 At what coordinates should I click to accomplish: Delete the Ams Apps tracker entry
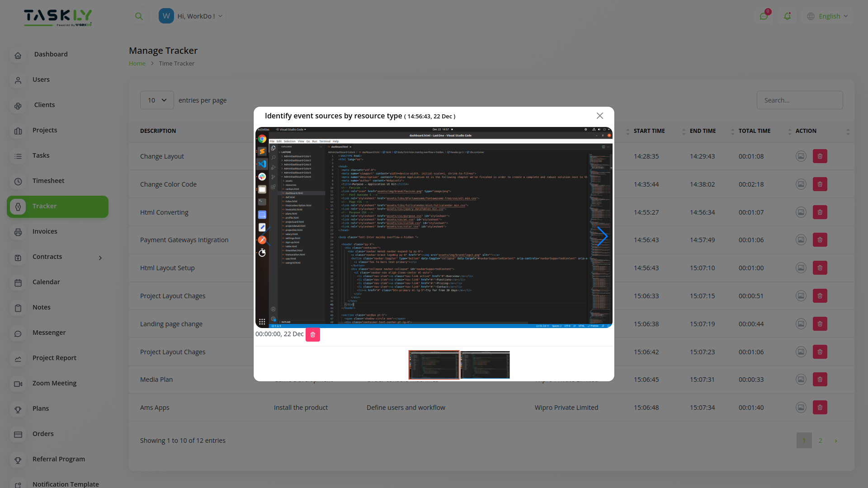point(820,407)
